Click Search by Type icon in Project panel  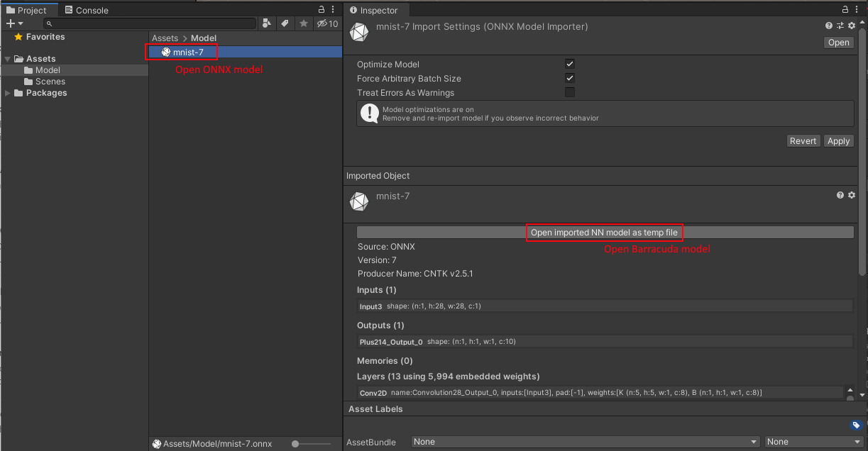coord(267,23)
